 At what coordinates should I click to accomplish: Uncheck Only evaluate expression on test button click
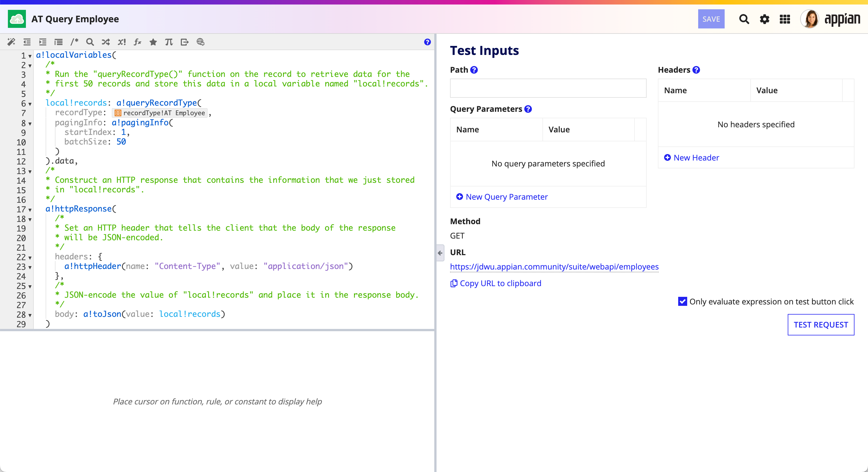[x=682, y=301]
